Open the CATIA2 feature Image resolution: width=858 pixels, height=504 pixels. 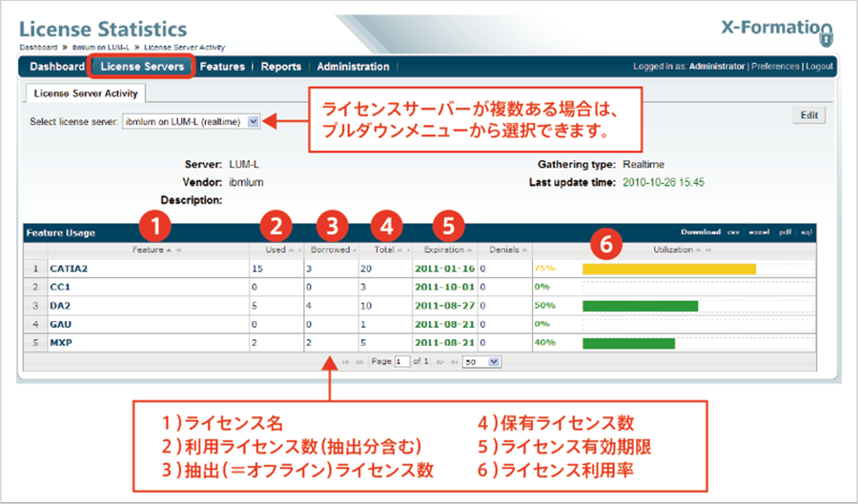coord(69,269)
